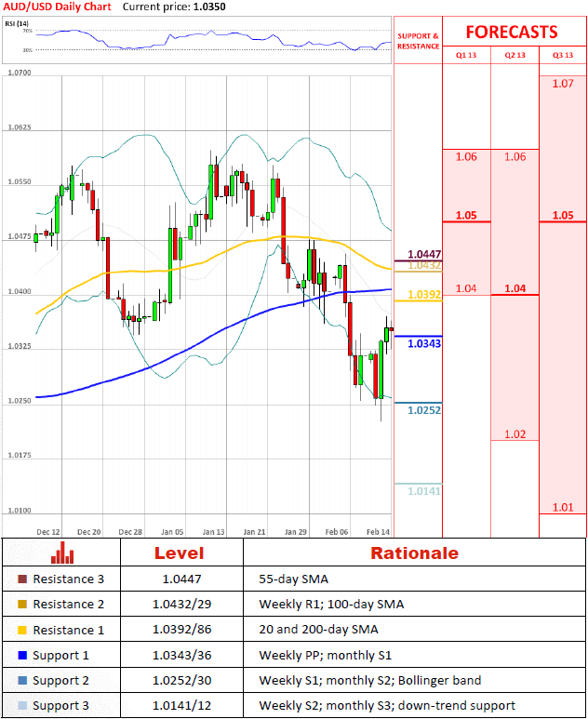The height and width of the screenshot is (719, 588).
Task: Click the 1.02 forecast under Q2 13
Action: [x=515, y=434]
